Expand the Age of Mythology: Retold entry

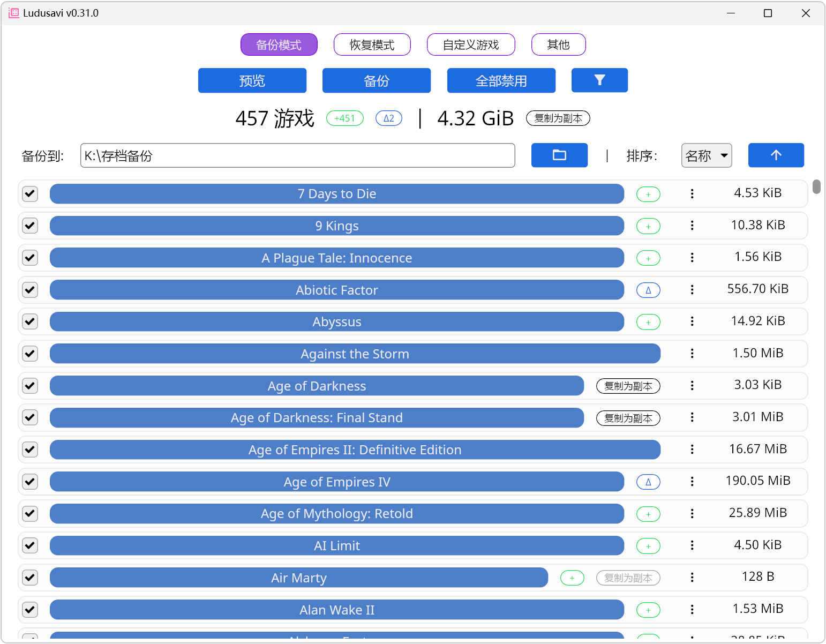pos(337,514)
